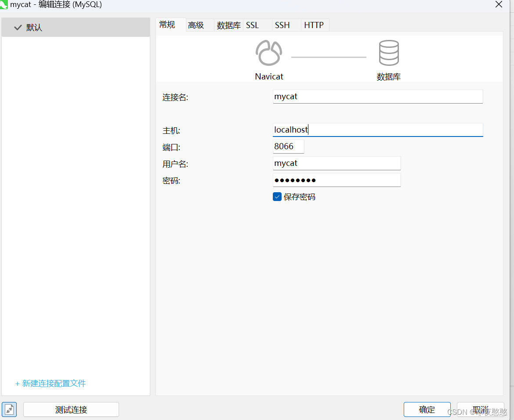The height and width of the screenshot is (420, 514).
Task: Click the 用户名 label
Action: click(x=175, y=164)
